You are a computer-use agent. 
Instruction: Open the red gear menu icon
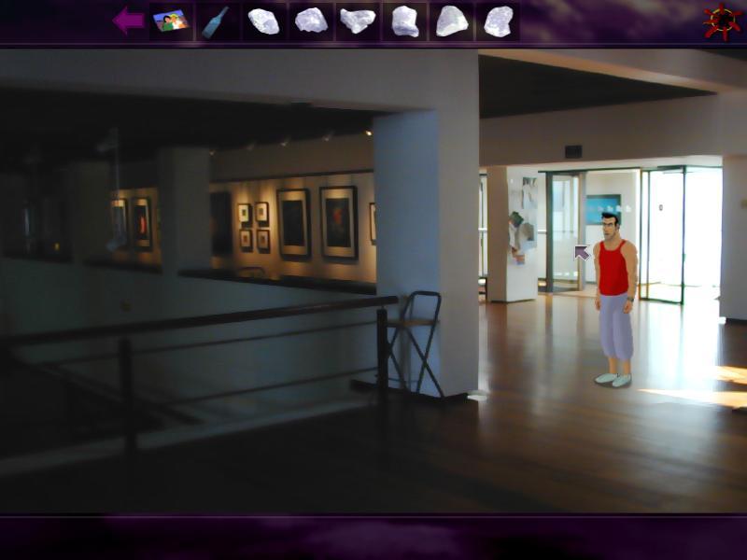722,21
